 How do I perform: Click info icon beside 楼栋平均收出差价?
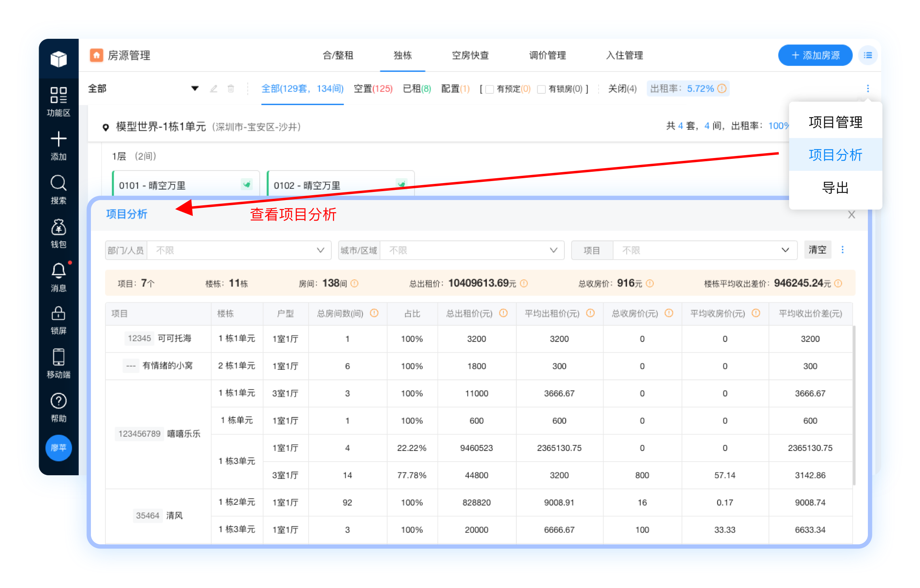(x=838, y=283)
